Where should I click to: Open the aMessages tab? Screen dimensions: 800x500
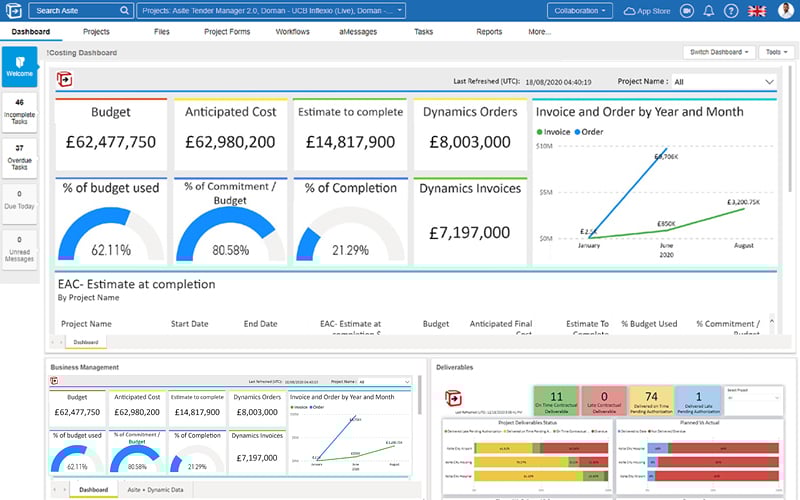coord(358,32)
